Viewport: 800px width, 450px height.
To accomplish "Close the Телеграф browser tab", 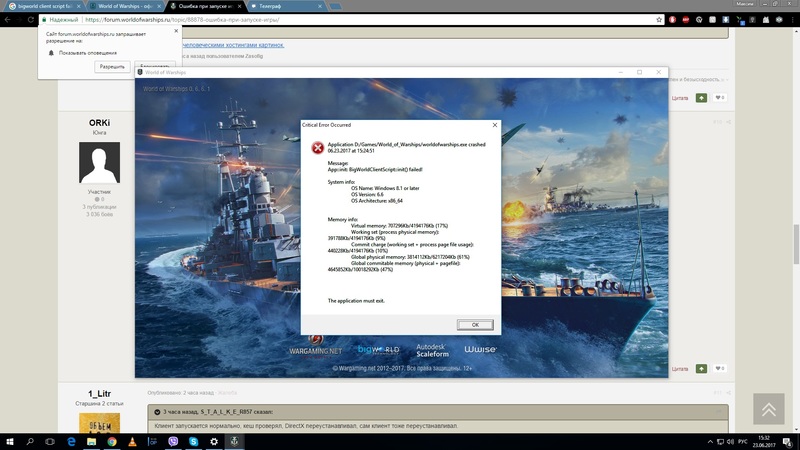I will coord(320,6).
